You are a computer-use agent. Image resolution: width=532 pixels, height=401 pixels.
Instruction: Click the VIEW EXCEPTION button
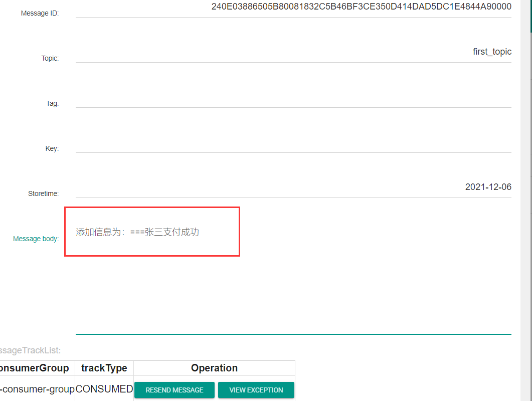click(256, 390)
